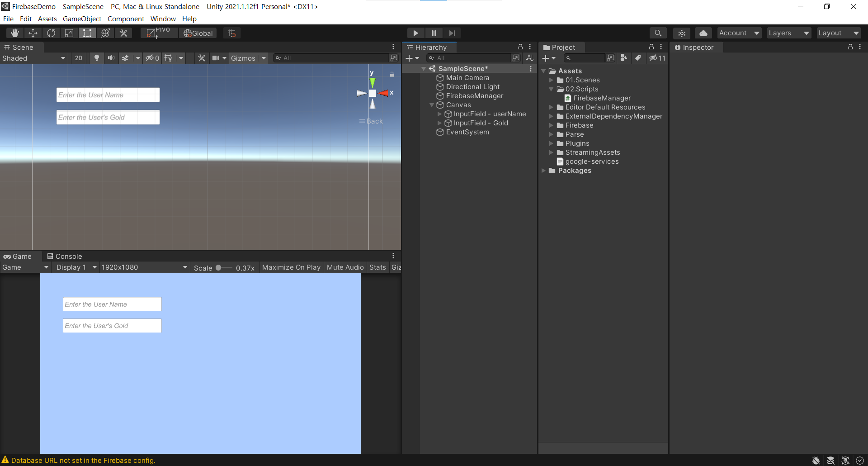The image size is (868, 466).
Task: Open the GameObject menu
Action: point(82,19)
